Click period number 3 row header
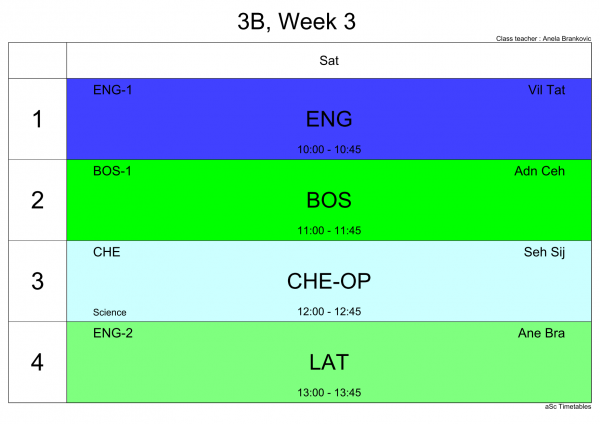Viewport: 600px width, 424px height. 38,281
